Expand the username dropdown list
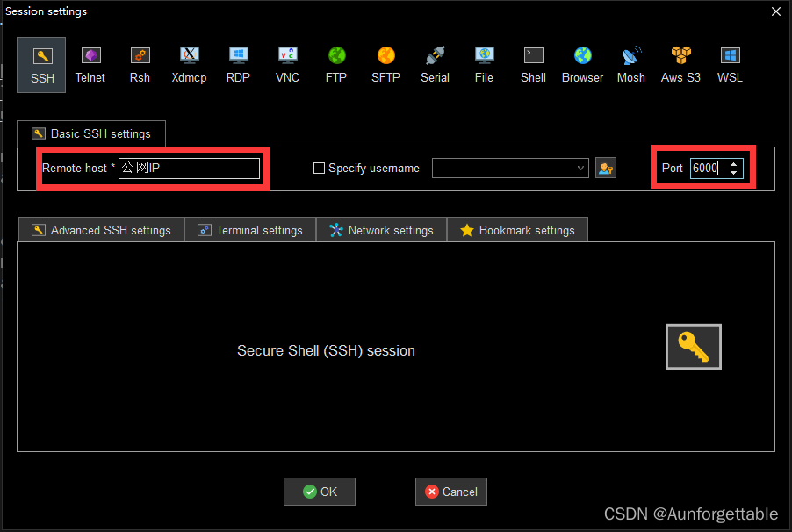Image resolution: width=792 pixels, height=532 pixels. click(x=580, y=169)
